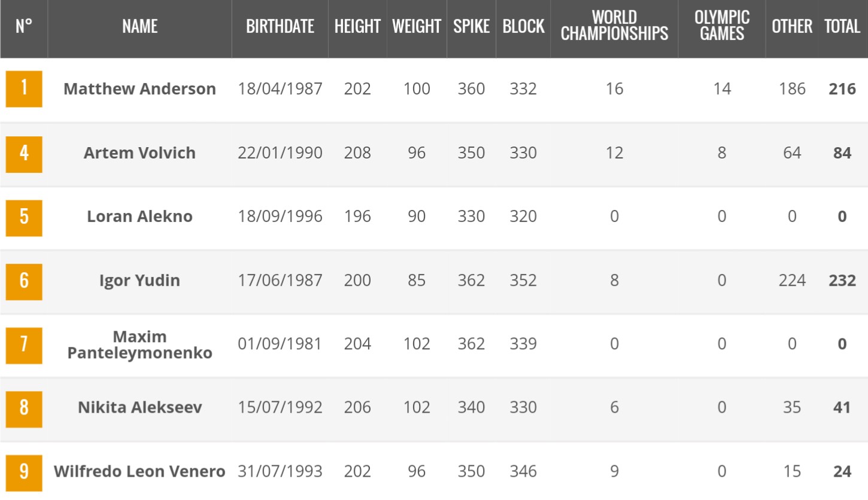868x500 pixels.
Task: Select the Loran Alekno name link
Action: 139,216
